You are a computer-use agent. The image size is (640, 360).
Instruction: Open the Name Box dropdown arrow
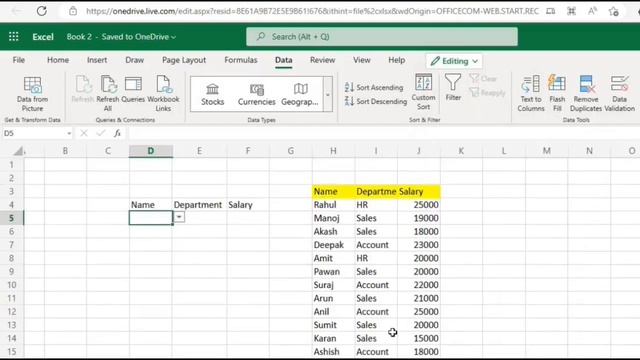(x=69, y=133)
